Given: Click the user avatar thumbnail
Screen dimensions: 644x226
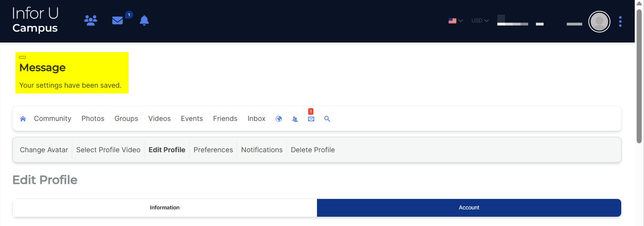Looking at the screenshot, I should pyautogui.click(x=599, y=22).
